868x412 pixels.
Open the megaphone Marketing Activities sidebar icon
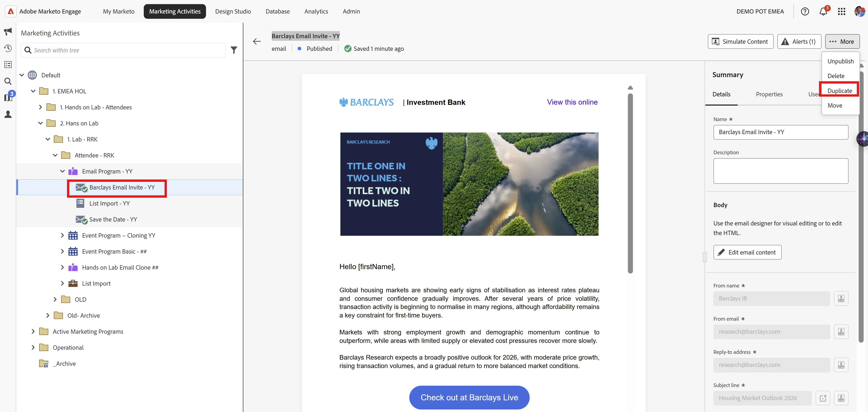coord(8,32)
